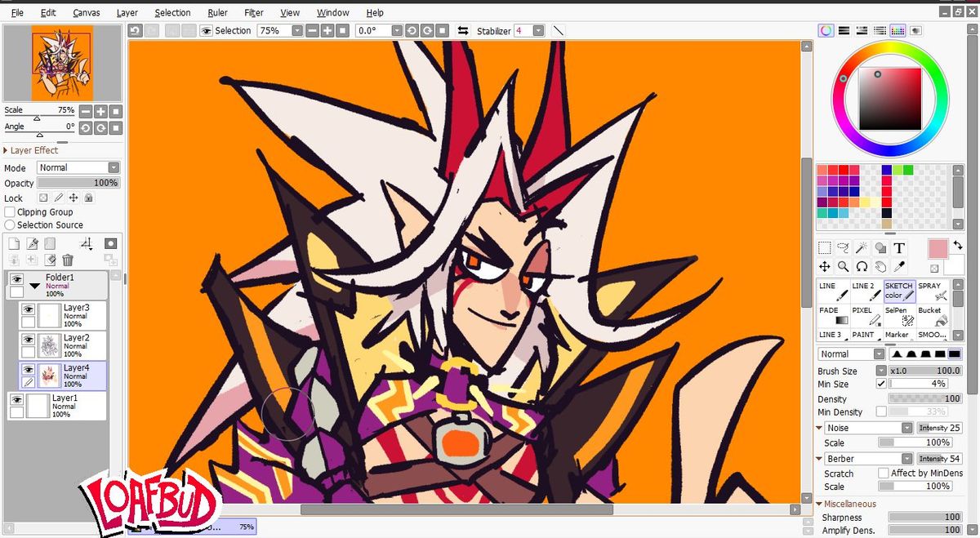Viewport: 980px width, 538px height.
Task: Click the straight line drawing mode icon
Action: [x=559, y=30]
